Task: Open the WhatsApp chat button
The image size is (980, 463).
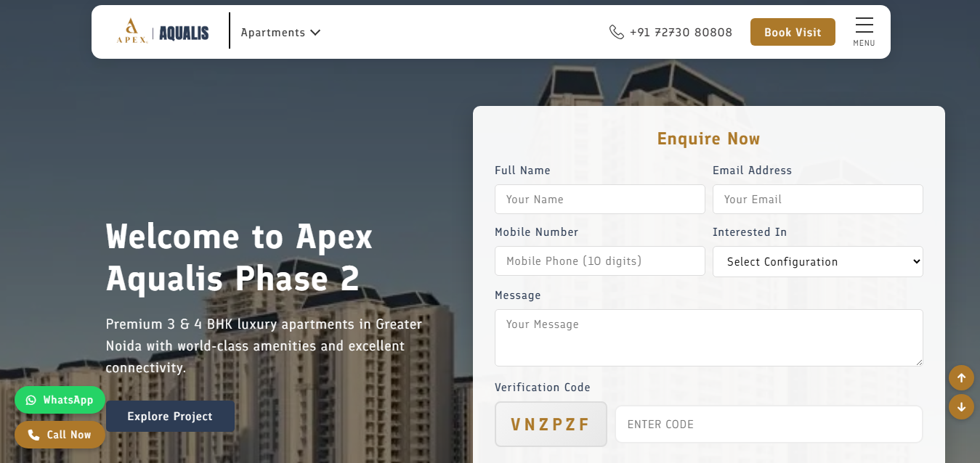Action: pyautogui.click(x=60, y=400)
